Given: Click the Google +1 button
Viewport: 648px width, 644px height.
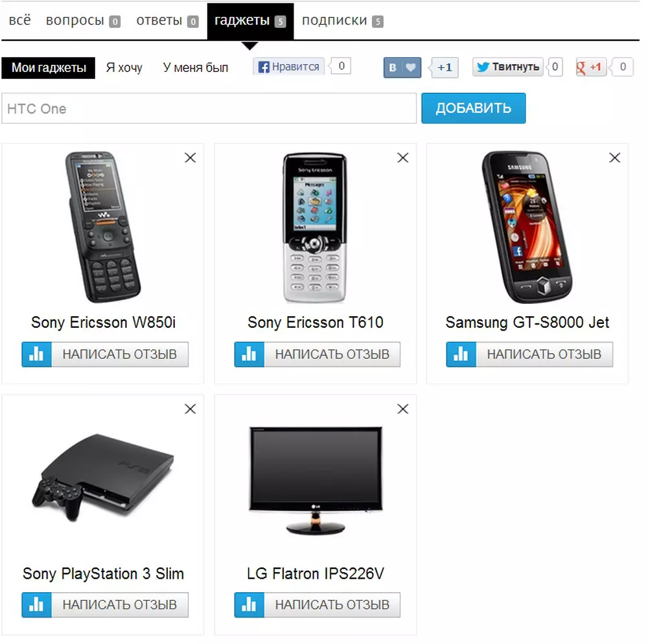Looking at the screenshot, I should (x=590, y=67).
